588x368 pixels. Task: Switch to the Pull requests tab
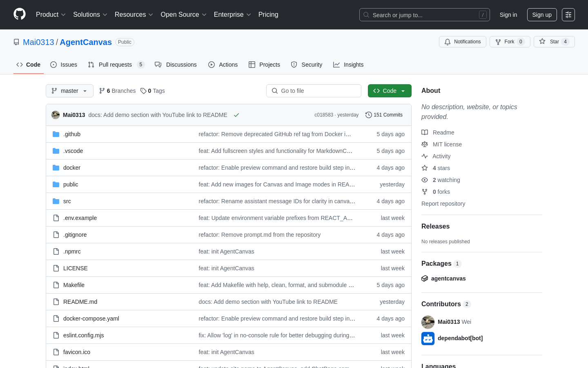pyautogui.click(x=116, y=65)
